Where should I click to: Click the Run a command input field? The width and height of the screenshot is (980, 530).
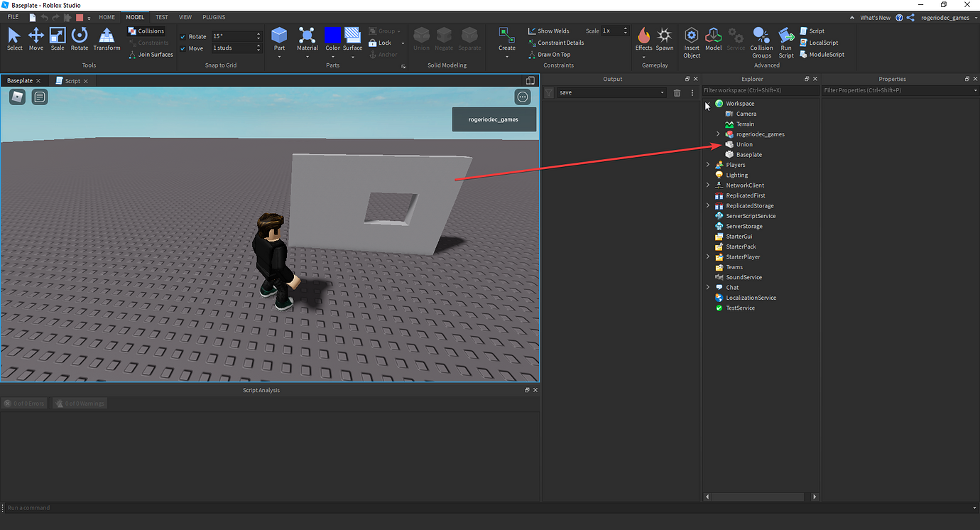coord(71,507)
